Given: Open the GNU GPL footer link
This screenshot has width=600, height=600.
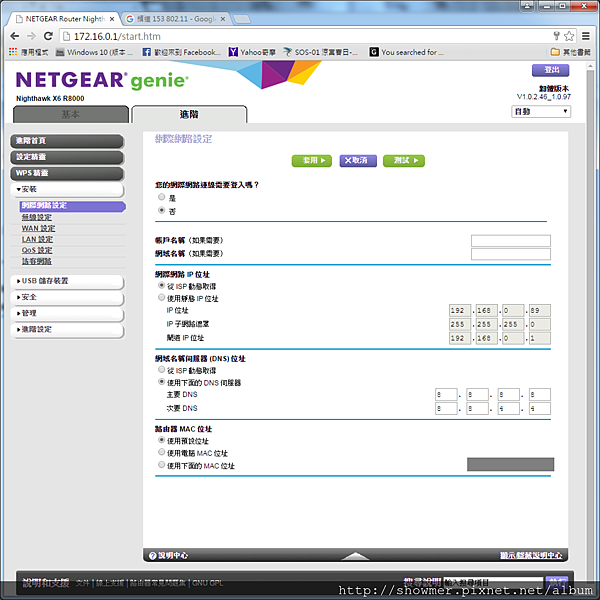Looking at the screenshot, I should (x=208, y=583).
